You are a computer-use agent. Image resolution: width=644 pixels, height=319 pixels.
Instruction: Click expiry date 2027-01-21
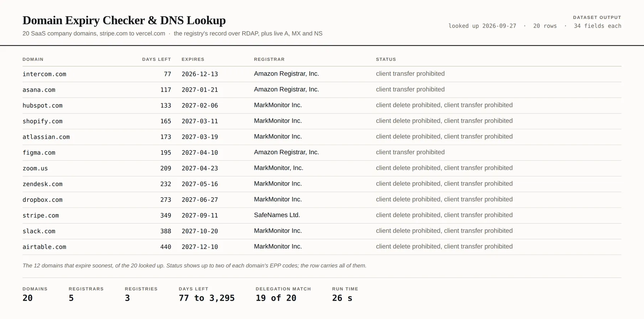200,90
